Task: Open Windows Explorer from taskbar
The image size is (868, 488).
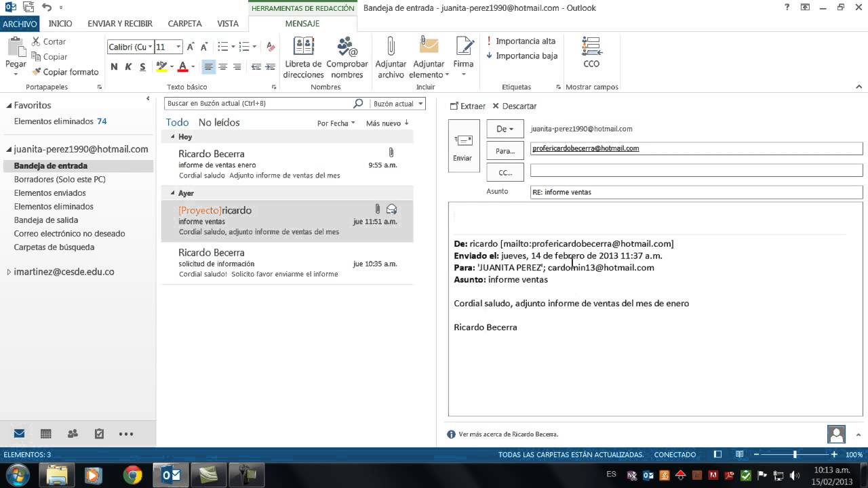Action: coord(58,475)
